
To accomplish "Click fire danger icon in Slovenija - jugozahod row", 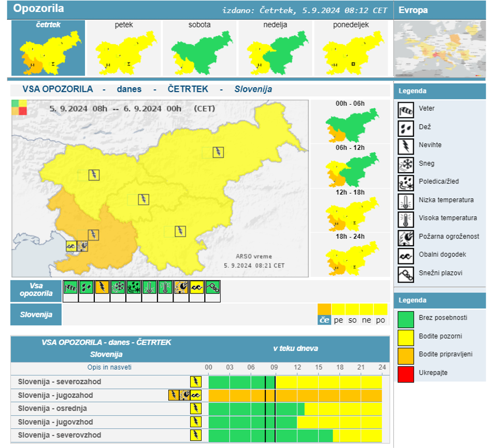I will point(185,395).
